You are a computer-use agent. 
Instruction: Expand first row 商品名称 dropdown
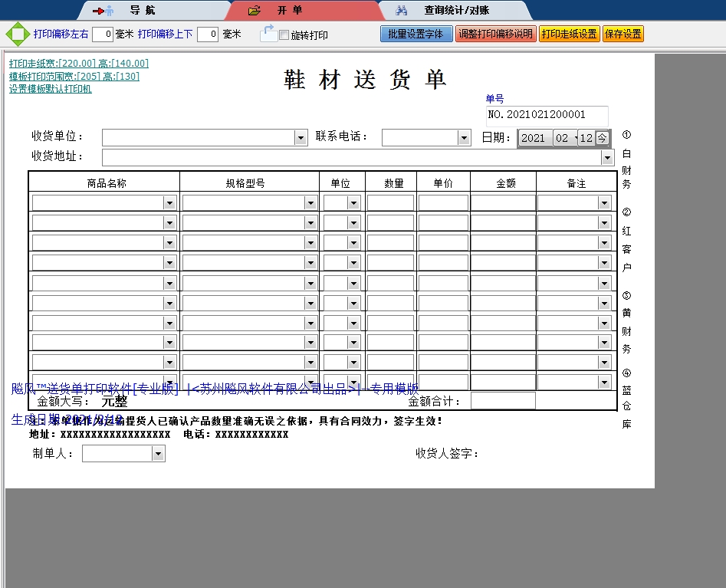tap(169, 203)
